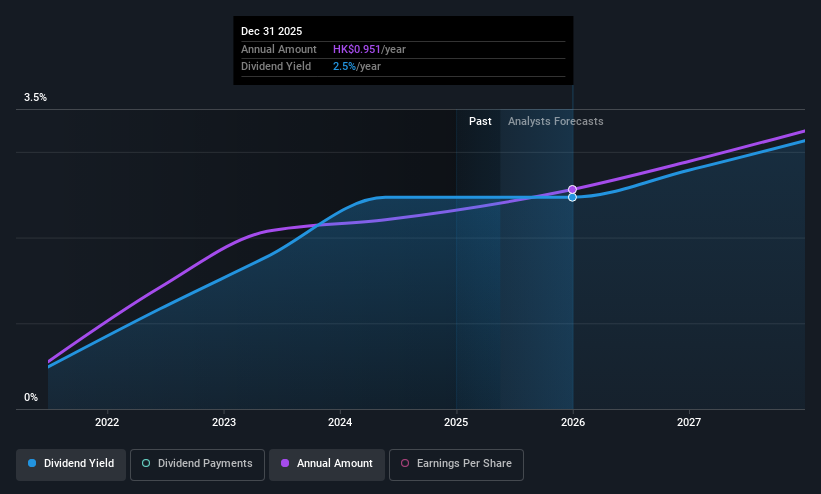
Task: Select the blue data point at 2026
Action: click(x=572, y=197)
